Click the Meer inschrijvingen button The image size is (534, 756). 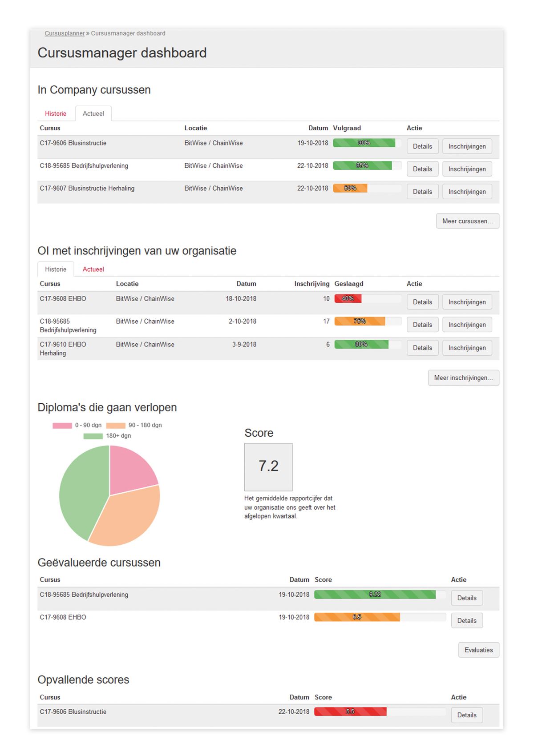coord(463,378)
